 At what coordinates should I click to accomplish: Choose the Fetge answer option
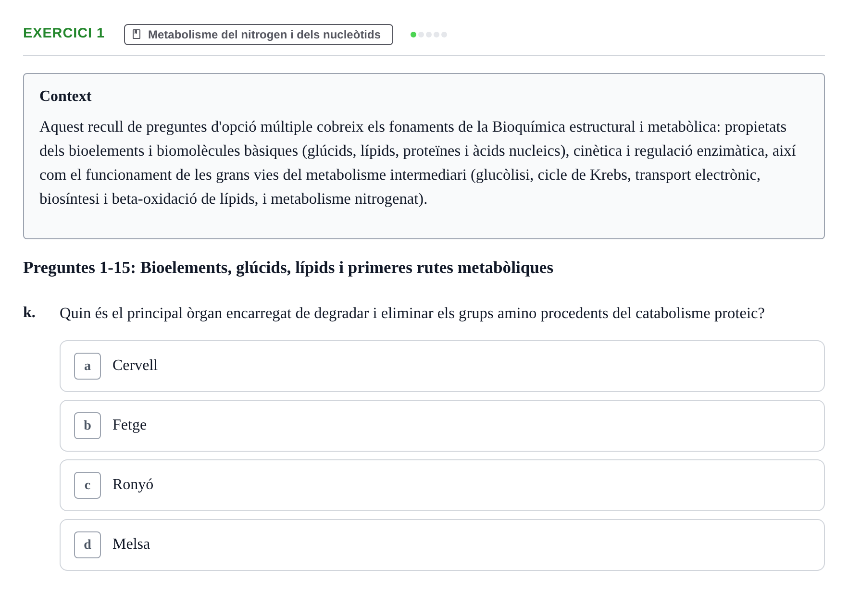point(442,426)
